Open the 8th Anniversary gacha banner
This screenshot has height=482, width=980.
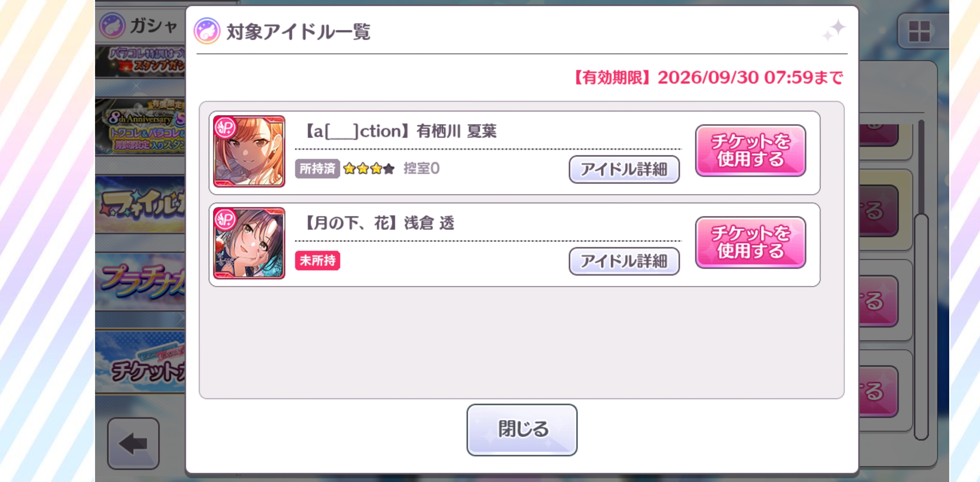(140, 127)
